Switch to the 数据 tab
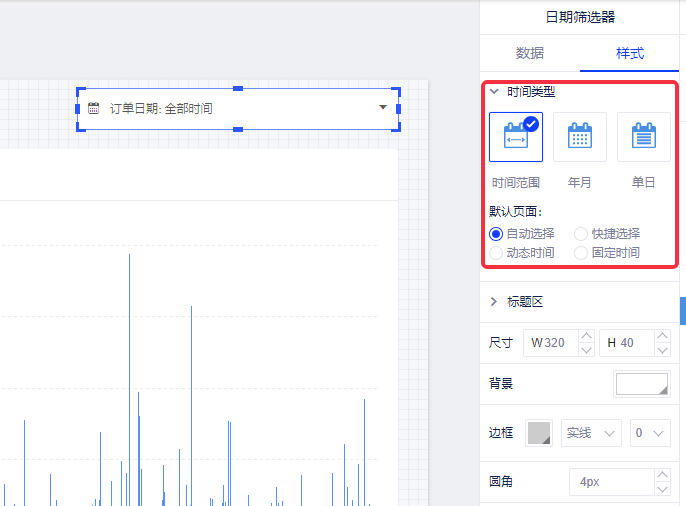Viewport: 686px width, 506px height. click(x=530, y=53)
